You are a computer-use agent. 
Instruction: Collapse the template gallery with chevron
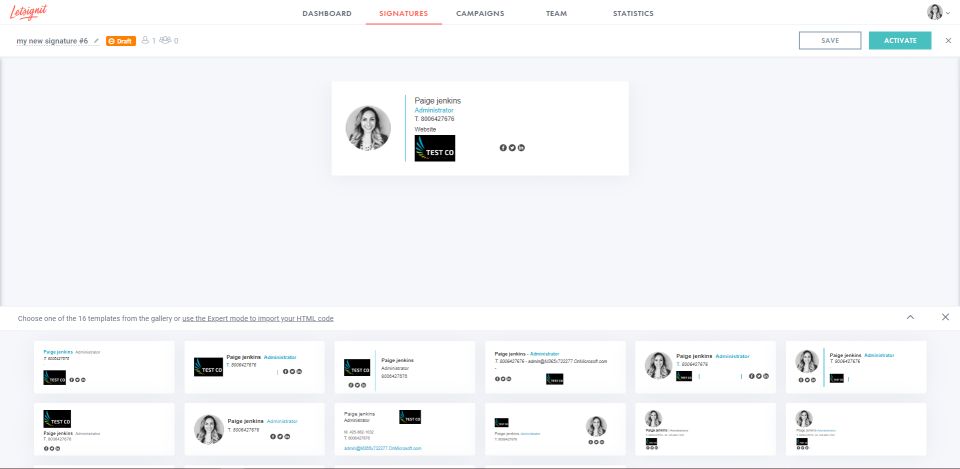click(x=910, y=317)
